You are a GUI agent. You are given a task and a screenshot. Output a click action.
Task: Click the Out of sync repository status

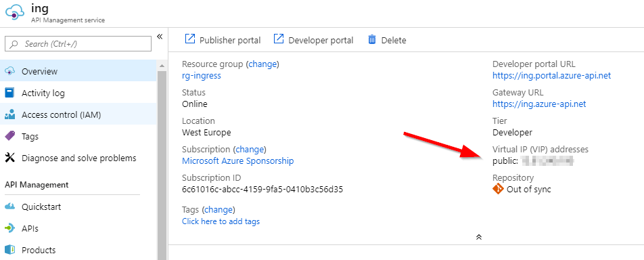pos(528,189)
